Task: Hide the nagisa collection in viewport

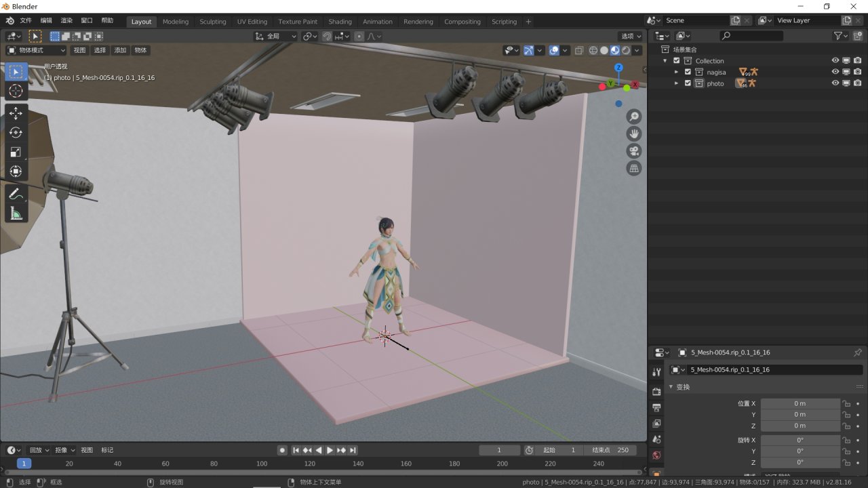Action: [x=835, y=72]
